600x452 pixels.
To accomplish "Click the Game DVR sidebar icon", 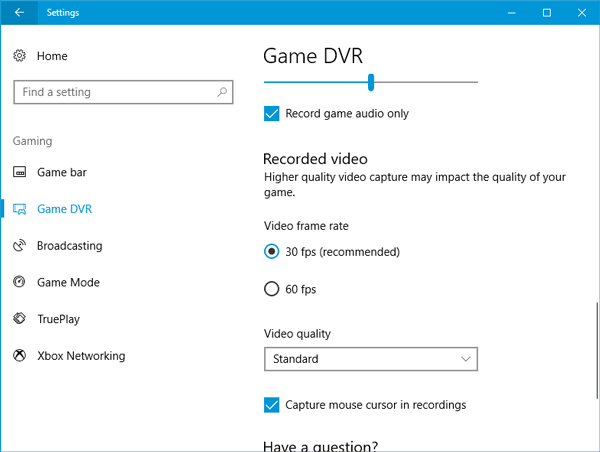I will coord(20,209).
